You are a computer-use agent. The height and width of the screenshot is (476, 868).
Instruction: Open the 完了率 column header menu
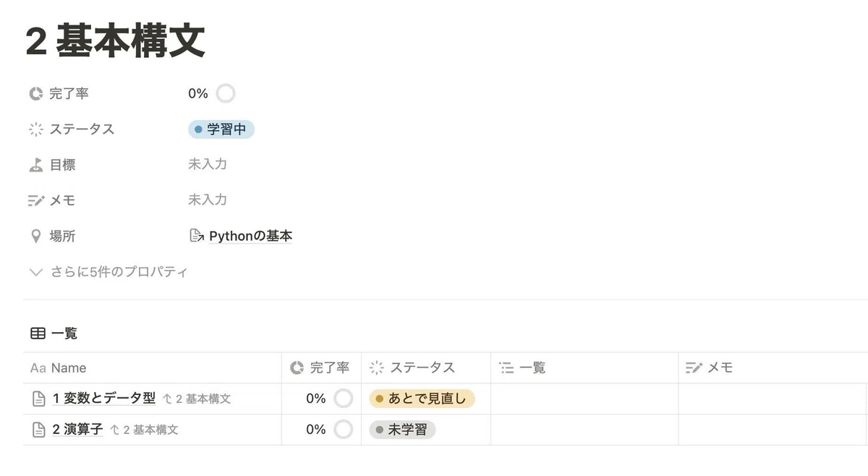[321, 368]
